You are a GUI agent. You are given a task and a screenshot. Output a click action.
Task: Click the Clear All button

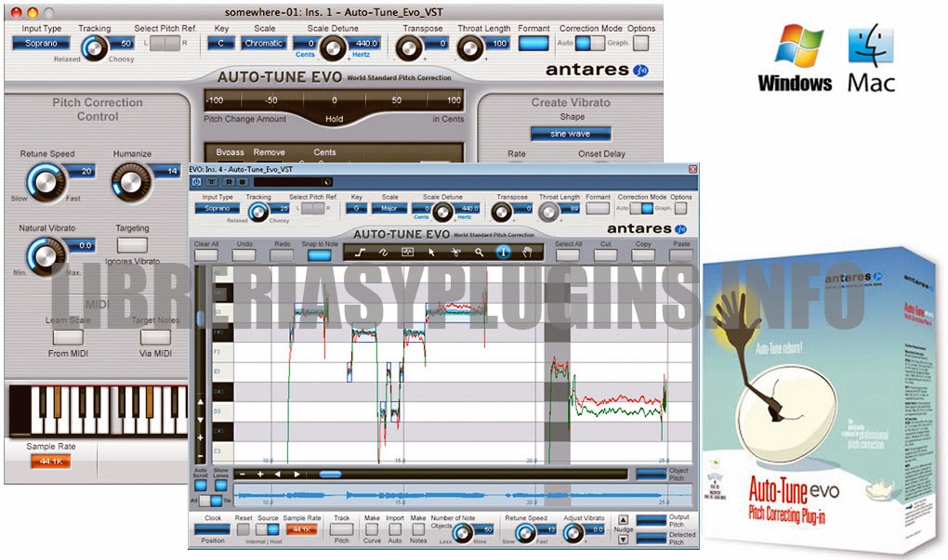pyautogui.click(x=205, y=254)
